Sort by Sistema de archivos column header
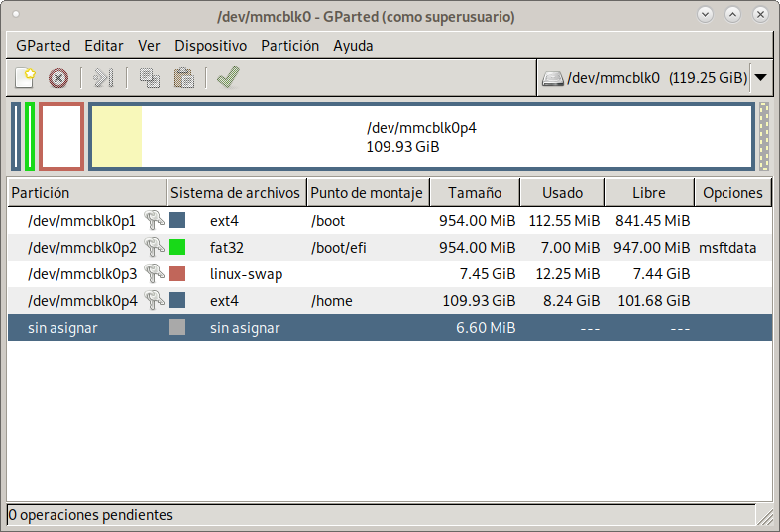780x532 pixels. pyautogui.click(x=237, y=193)
